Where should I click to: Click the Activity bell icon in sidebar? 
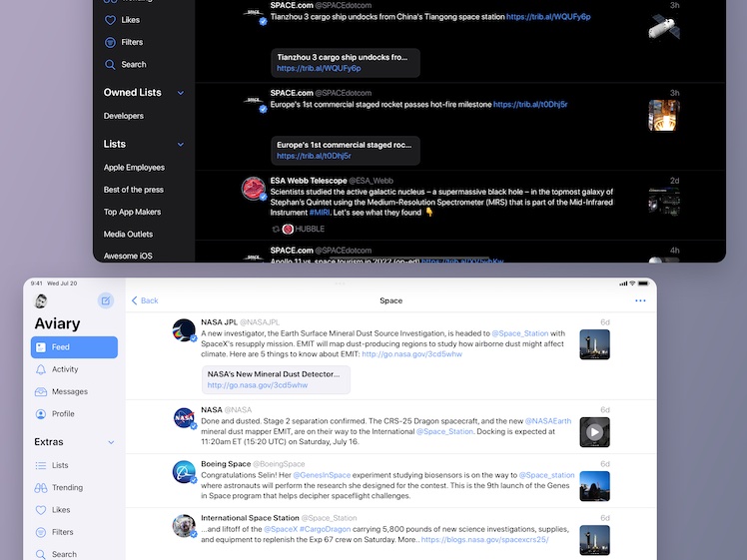pos(41,369)
